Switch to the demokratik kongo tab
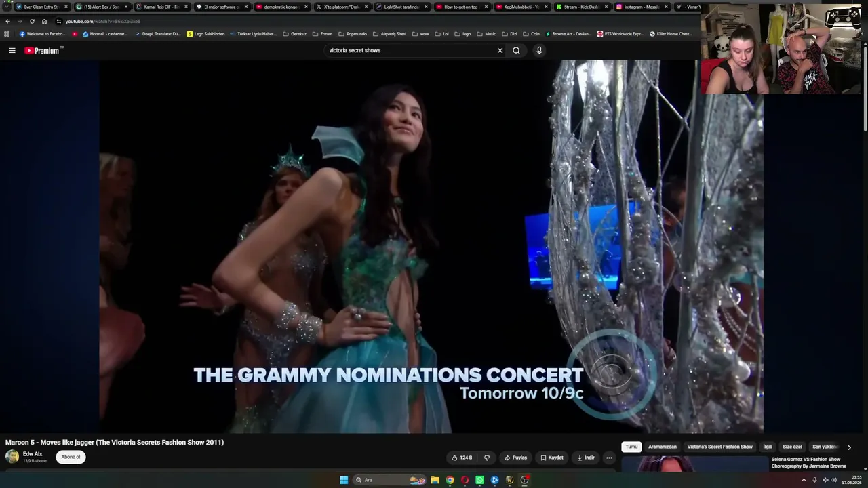Screen dimensions: 868x488 click(281, 7)
